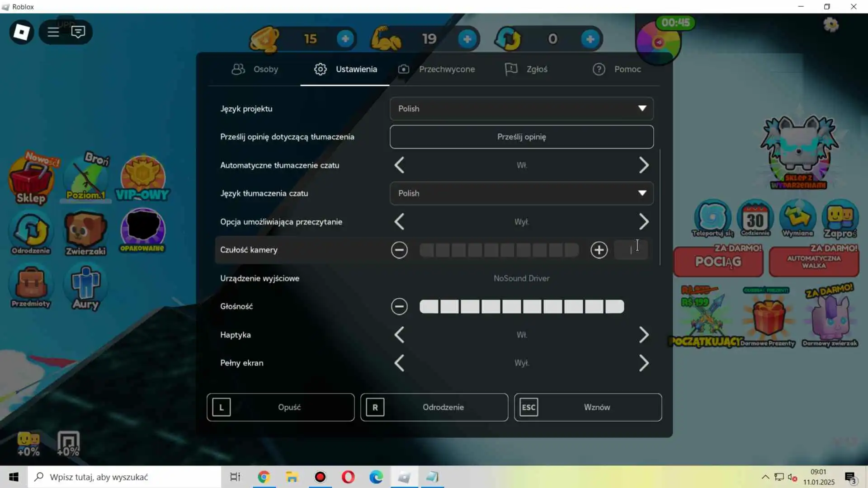Open the chat bubble icon
The image size is (868, 488).
(78, 32)
